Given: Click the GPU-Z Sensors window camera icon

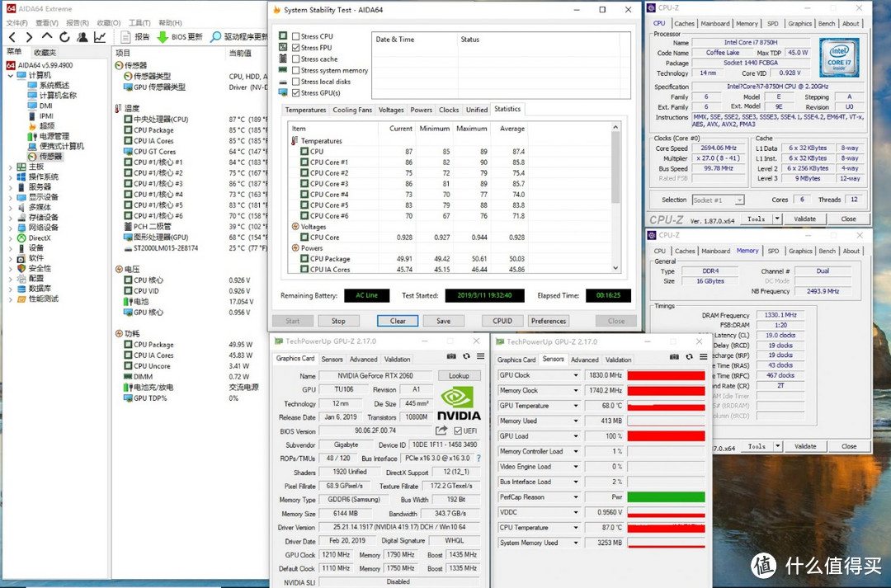Looking at the screenshot, I should pos(674,357).
